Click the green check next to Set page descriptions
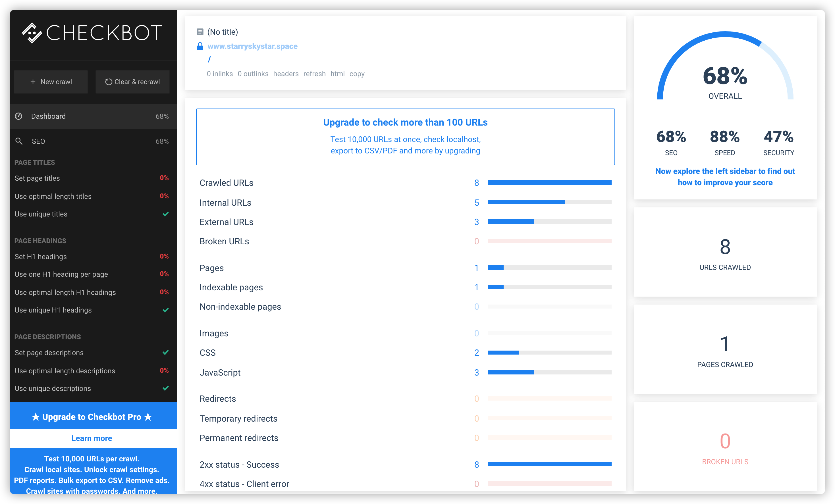This screenshot has height=504, width=835. (x=166, y=352)
